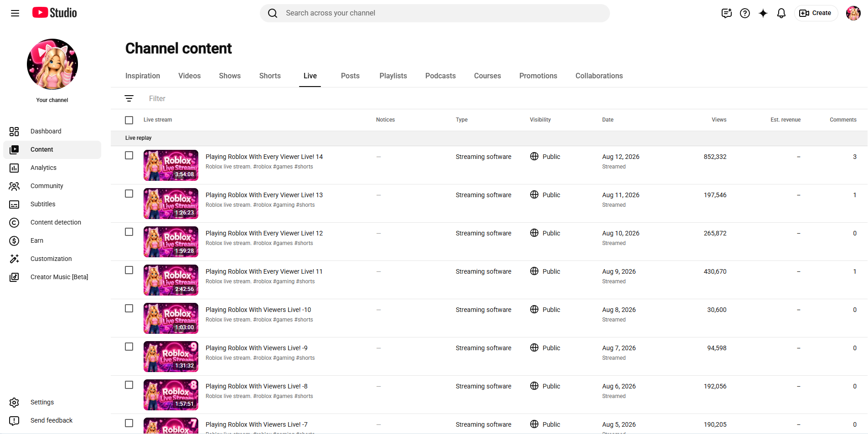Viewport: 868px width, 434px height.
Task: Switch to the Posts tab
Action: tap(350, 76)
